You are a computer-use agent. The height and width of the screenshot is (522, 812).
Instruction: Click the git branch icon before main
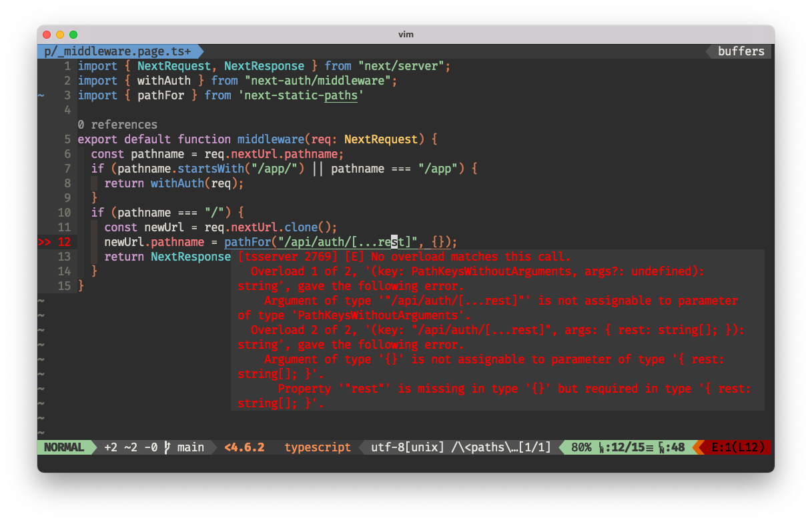[167, 447]
